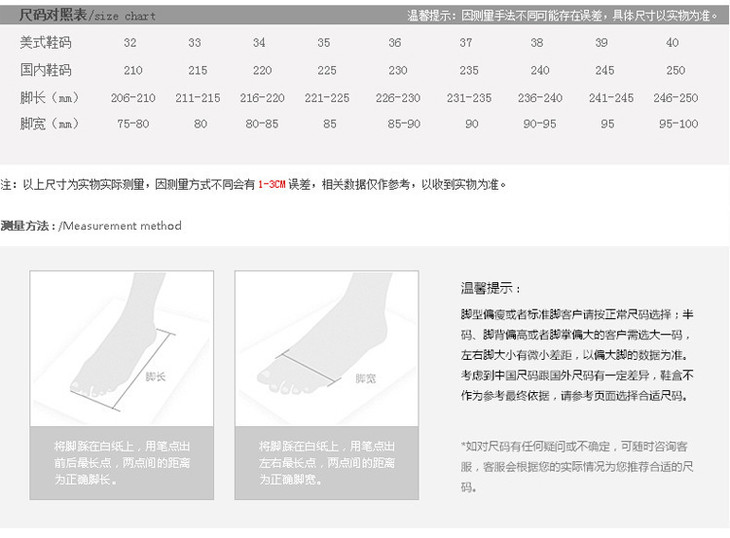Screen dimensions: 730x538
Task: Select US shoe size 40 cell
Action: tap(672, 43)
